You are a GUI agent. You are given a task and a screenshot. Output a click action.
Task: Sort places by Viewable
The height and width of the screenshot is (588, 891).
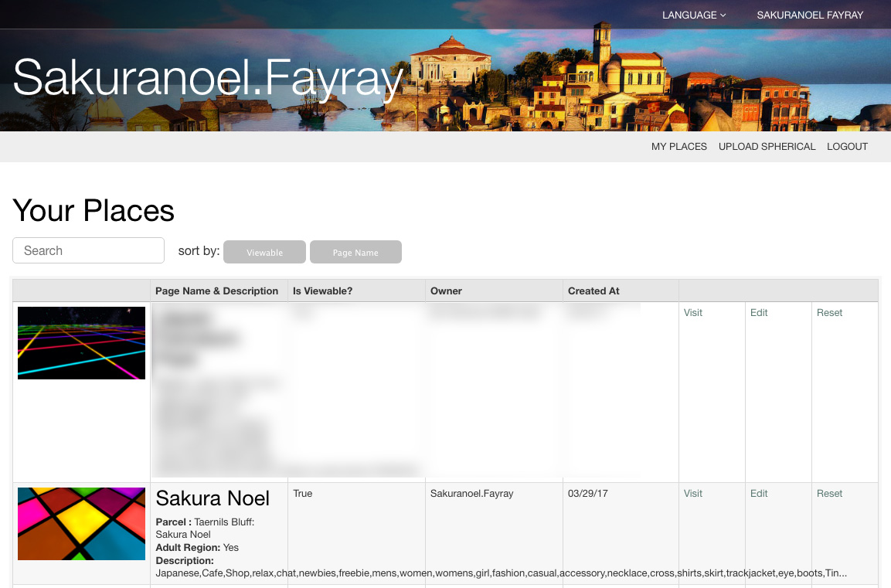pyautogui.click(x=264, y=252)
